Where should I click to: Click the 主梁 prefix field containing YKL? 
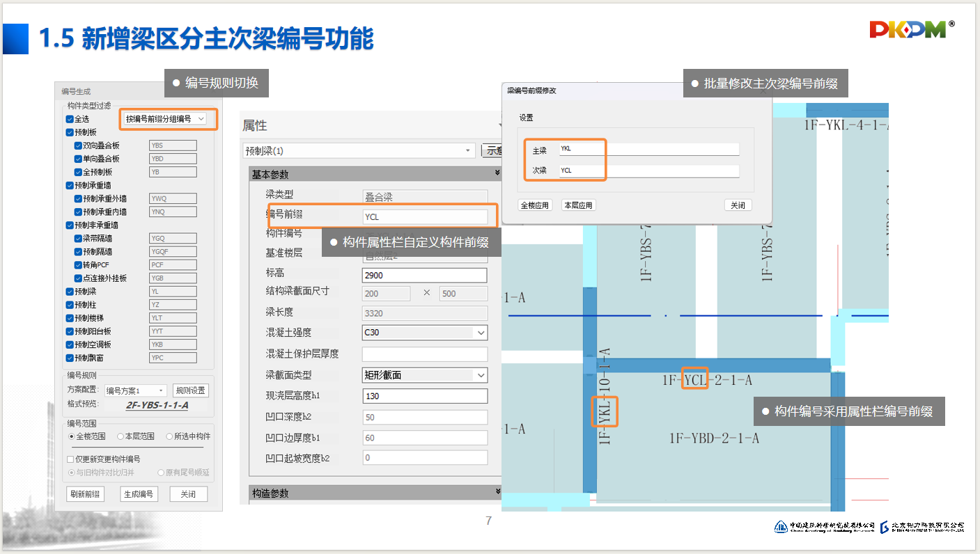pos(648,149)
